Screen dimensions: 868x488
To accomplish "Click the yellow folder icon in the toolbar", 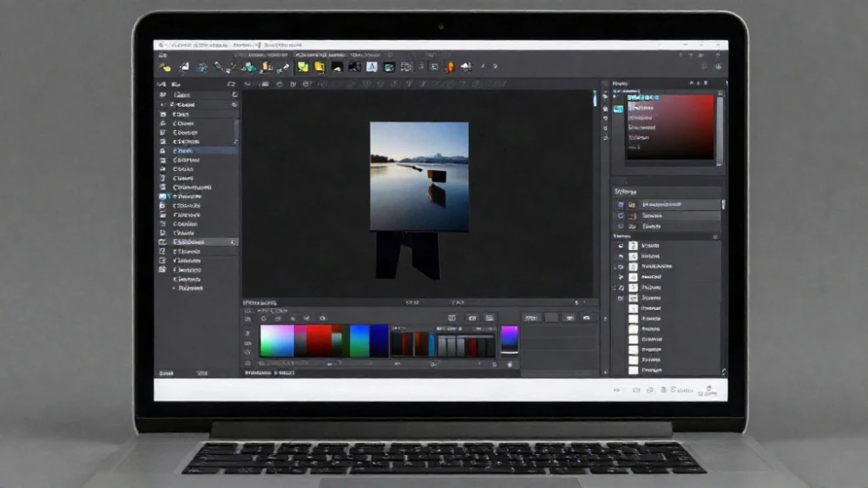I will (x=319, y=67).
